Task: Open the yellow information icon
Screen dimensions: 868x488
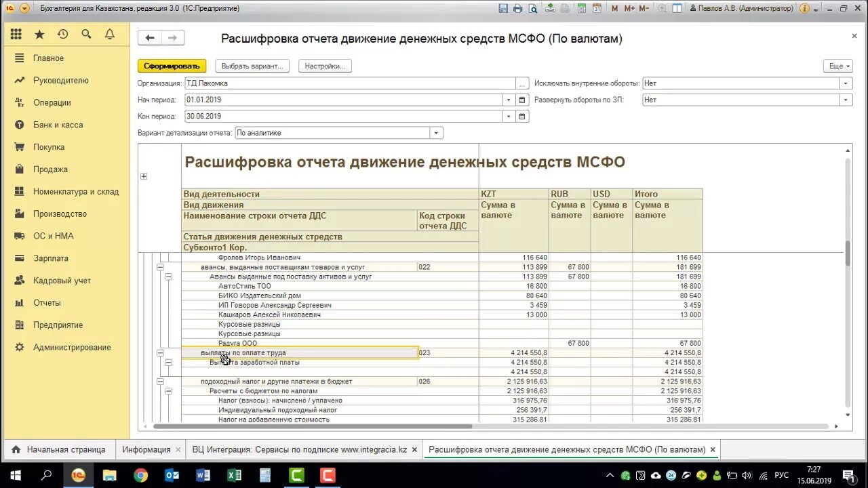Action: 804,9
